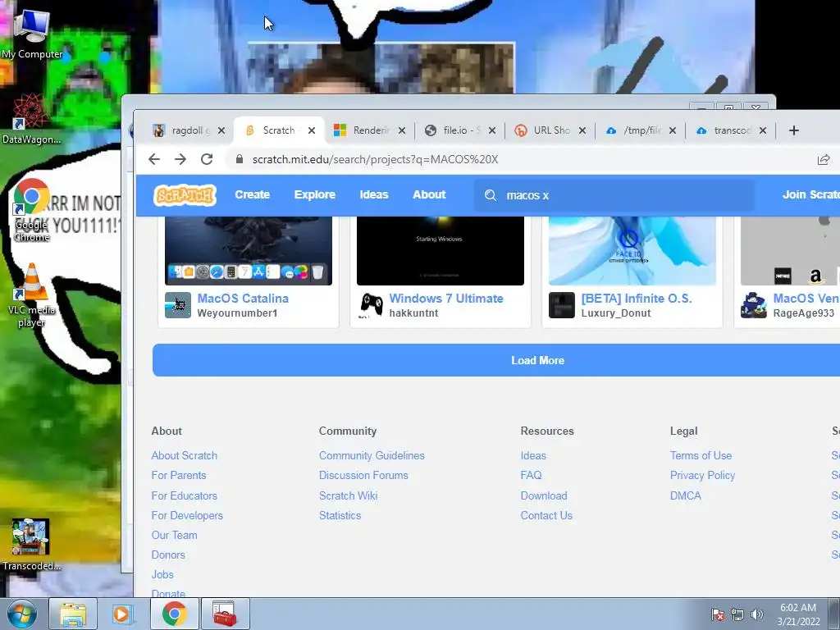
Task: Open VLC media player desktop shortcut
Action: tap(32, 294)
